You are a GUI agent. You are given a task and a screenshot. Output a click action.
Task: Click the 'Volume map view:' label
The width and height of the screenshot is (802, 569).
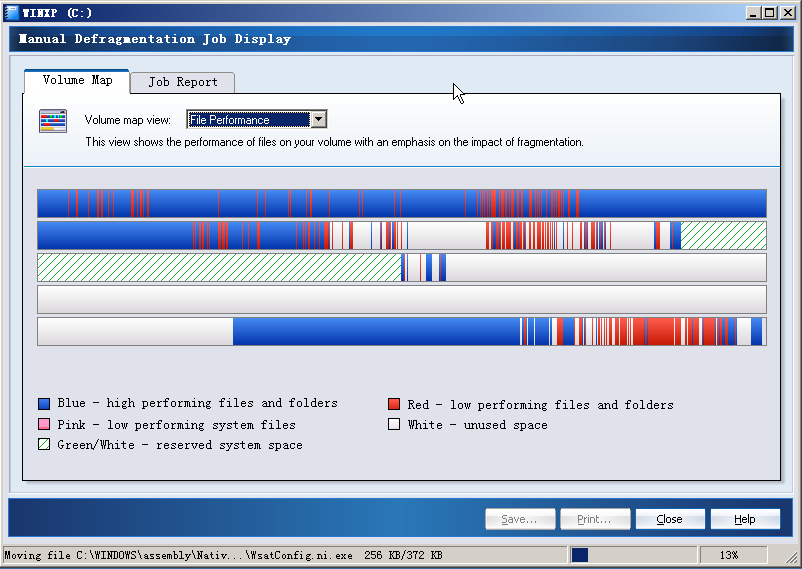point(127,120)
